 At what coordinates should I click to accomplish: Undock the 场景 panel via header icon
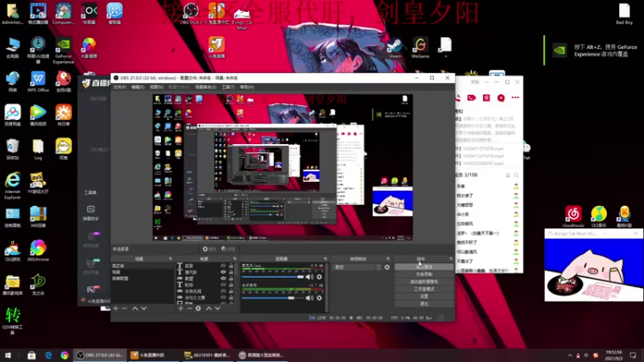[171, 259]
